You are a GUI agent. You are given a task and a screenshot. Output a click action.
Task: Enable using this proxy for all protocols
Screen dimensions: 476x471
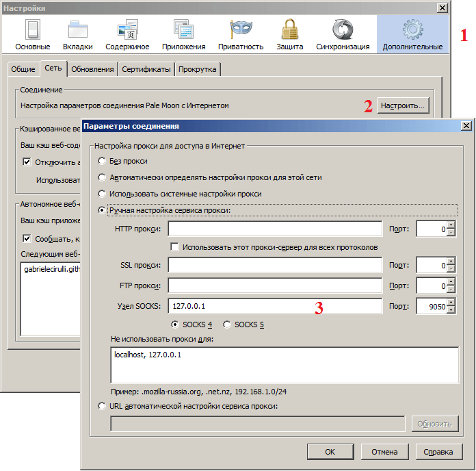click(175, 246)
